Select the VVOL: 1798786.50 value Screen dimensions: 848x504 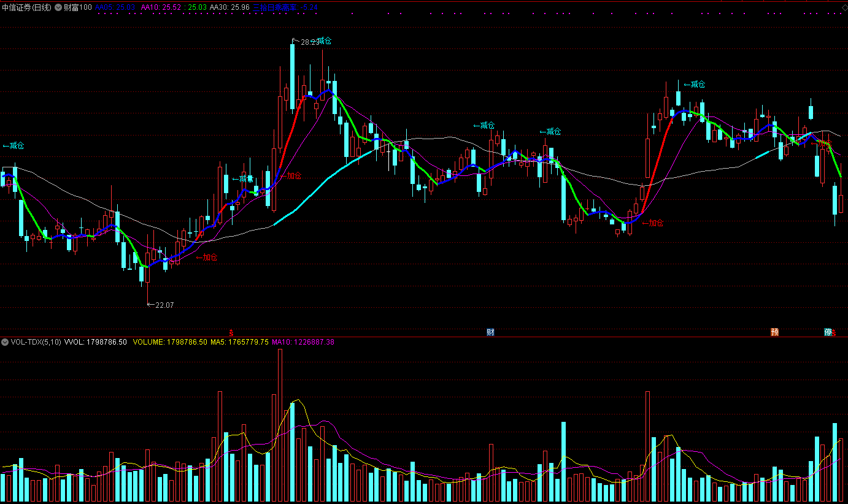tap(96, 342)
